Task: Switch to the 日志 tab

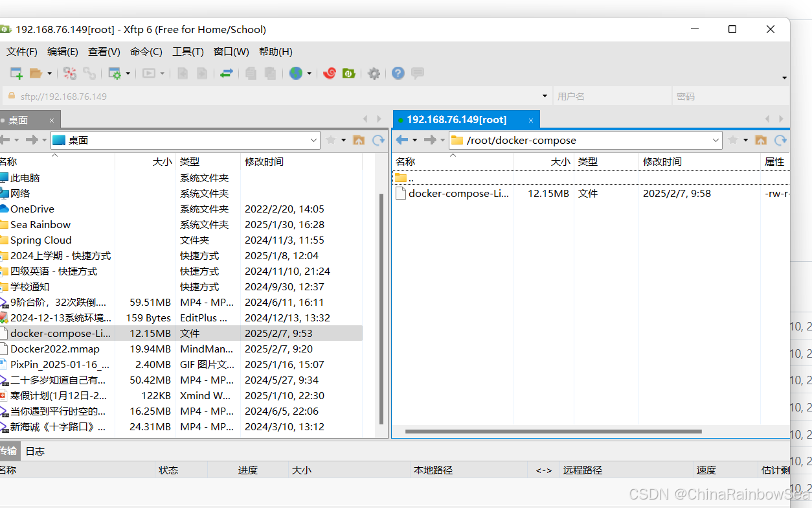Action: pyautogui.click(x=35, y=450)
